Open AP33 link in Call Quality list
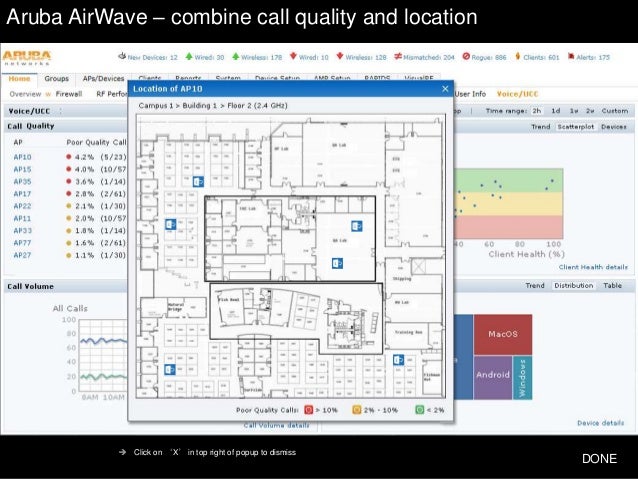Viewport: 638px width, 479px height. (22, 231)
